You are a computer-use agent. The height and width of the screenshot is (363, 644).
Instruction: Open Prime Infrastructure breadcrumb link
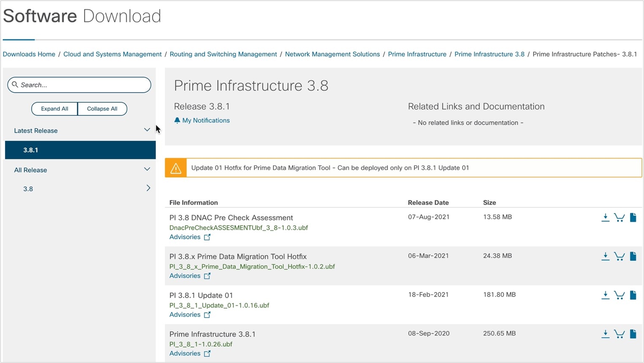click(417, 54)
